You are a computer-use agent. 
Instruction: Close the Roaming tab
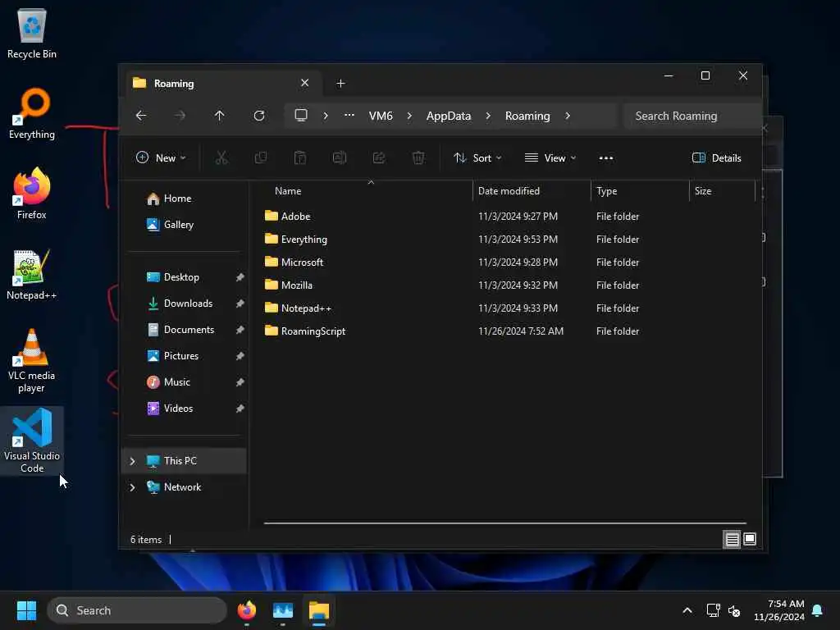(x=305, y=83)
